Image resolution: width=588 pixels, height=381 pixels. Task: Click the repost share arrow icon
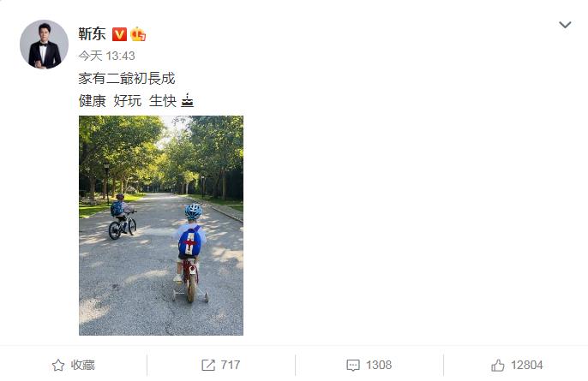coord(208,365)
